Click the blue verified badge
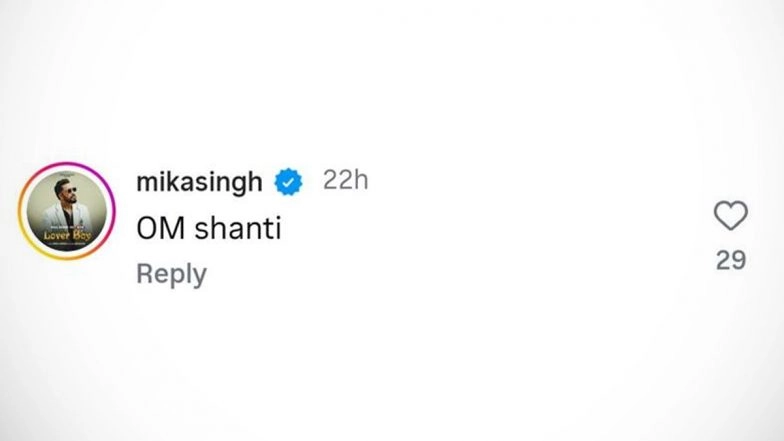This screenshot has width=784, height=441. (289, 183)
